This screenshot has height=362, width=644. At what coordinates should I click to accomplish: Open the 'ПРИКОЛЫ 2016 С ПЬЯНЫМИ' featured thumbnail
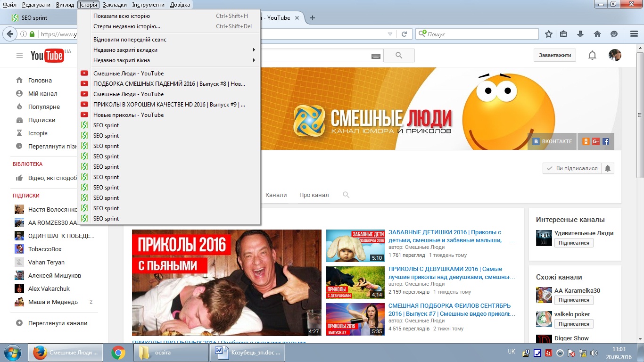click(227, 282)
